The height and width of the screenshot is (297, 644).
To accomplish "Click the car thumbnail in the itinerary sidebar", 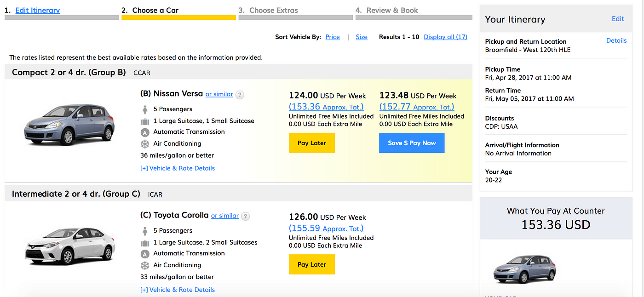I will pyautogui.click(x=524, y=269).
